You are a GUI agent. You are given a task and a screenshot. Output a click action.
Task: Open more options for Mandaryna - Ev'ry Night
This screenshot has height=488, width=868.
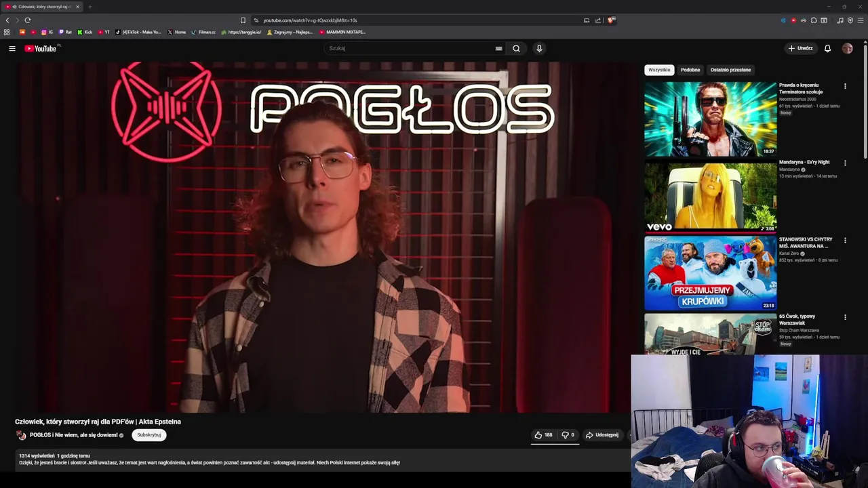coord(845,163)
